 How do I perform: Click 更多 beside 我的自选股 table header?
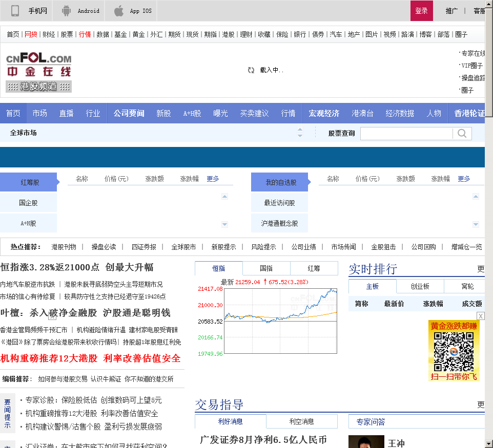(x=464, y=179)
